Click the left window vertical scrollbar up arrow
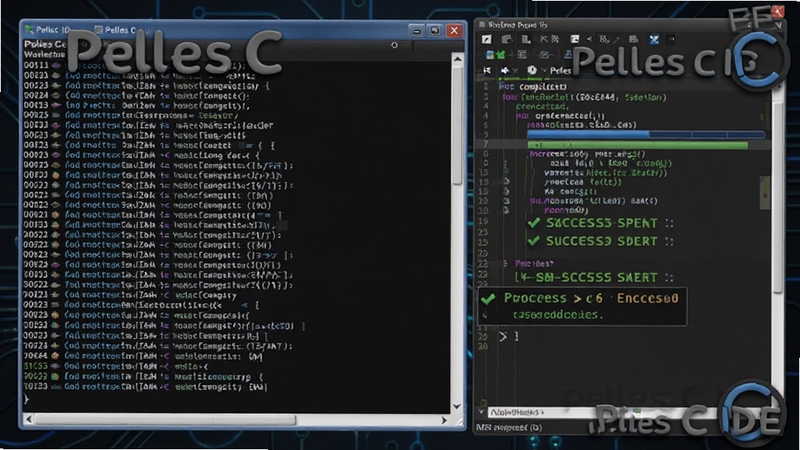This screenshot has height=450, width=800. [x=458, y=60]
